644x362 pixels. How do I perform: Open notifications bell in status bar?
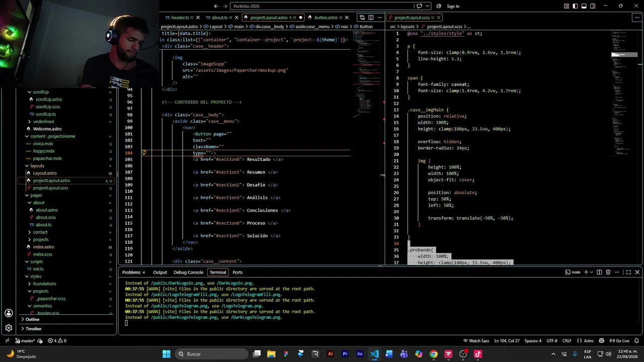(x=637, y=340)
